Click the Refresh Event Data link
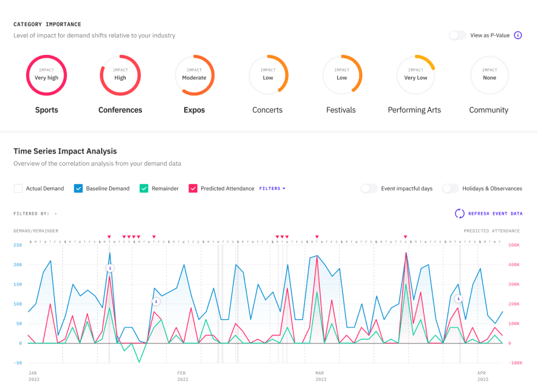The height and width of the screenshot is (392, 537). click(495, 214)
